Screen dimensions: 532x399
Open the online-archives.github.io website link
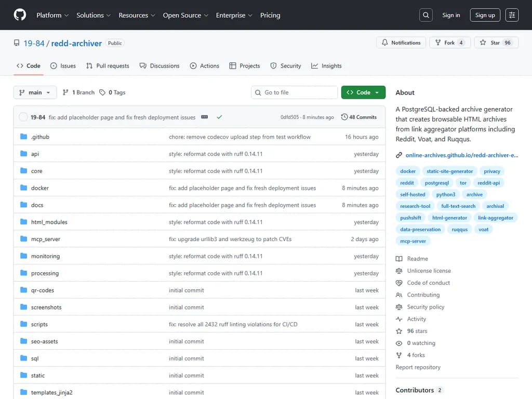pyautogui.click(x=461, y=155)
